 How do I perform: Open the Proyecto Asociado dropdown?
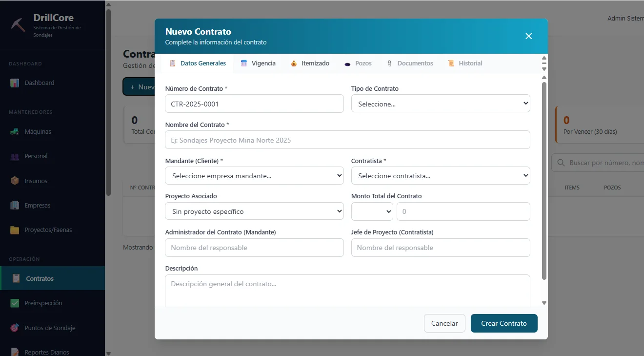point(254,211)
